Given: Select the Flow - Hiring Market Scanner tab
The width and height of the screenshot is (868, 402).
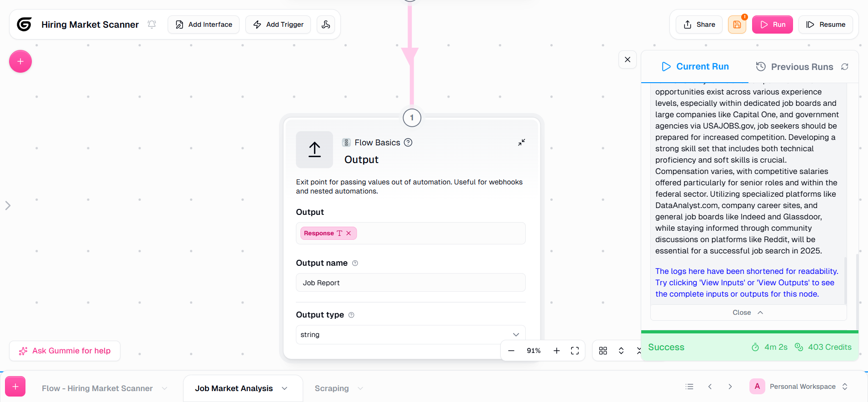Looking at the screenshot, I should (x=97, y=388).
